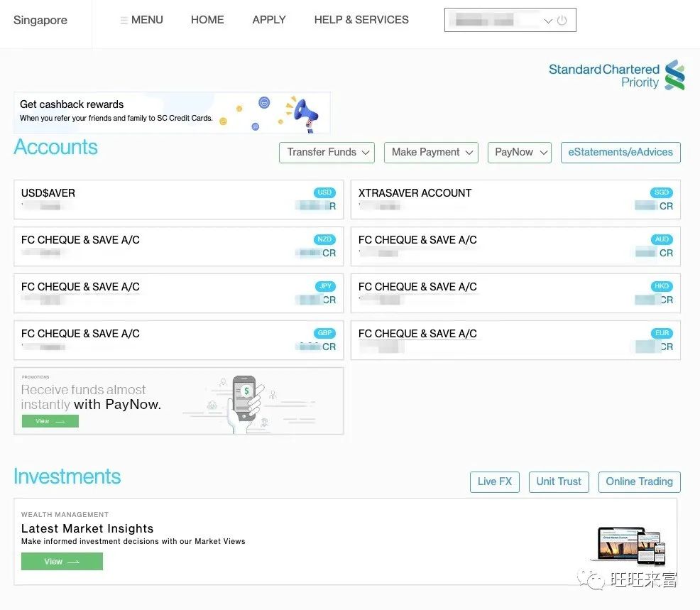Select the SGD currency badge
Screen dimensions: 700x610
pos(662,192)
